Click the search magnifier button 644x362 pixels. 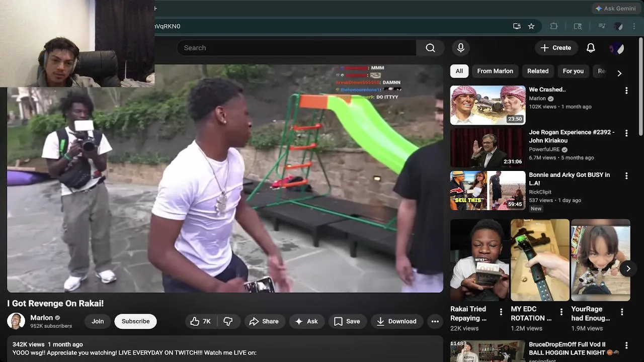pos(430,48)
